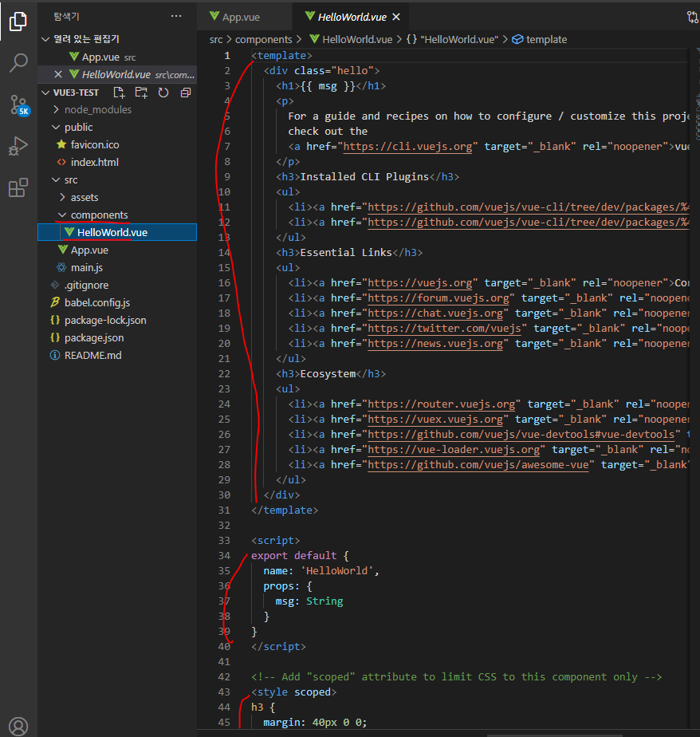
Task: Click the Essential Links h3 line
Action: click(349, 252)
